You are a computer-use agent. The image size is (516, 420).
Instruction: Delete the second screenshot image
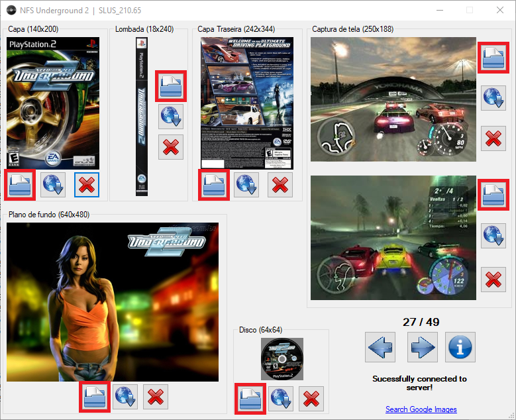click(493, 279)
